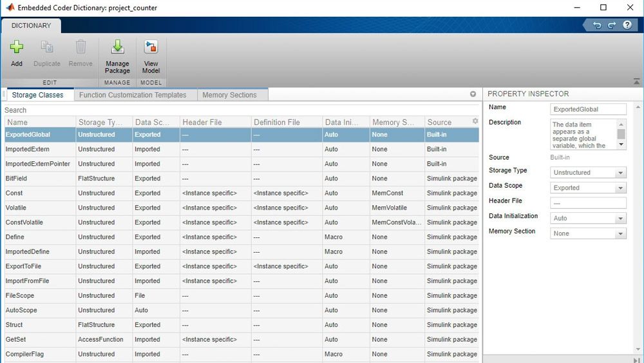Expand the Storage Type dropdown
Image resolution: width=644 pixels, height=363 pixels.
[620, 173]
